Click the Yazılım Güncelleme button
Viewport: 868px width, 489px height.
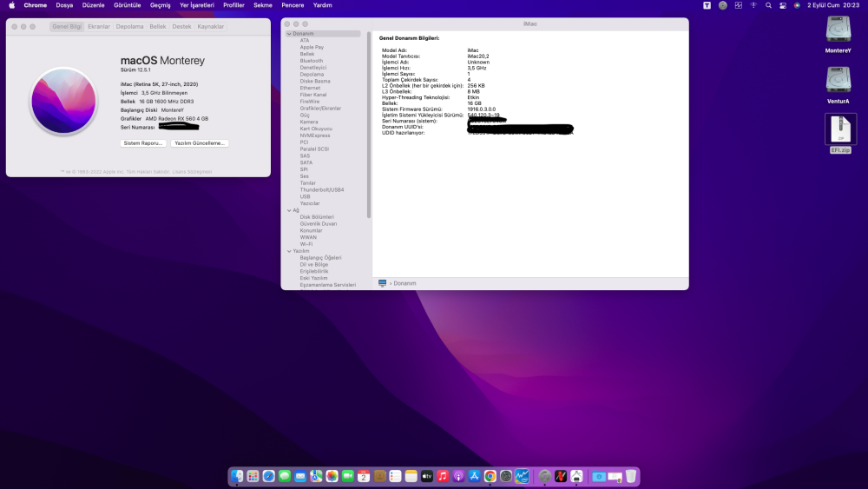coord(200,143)
